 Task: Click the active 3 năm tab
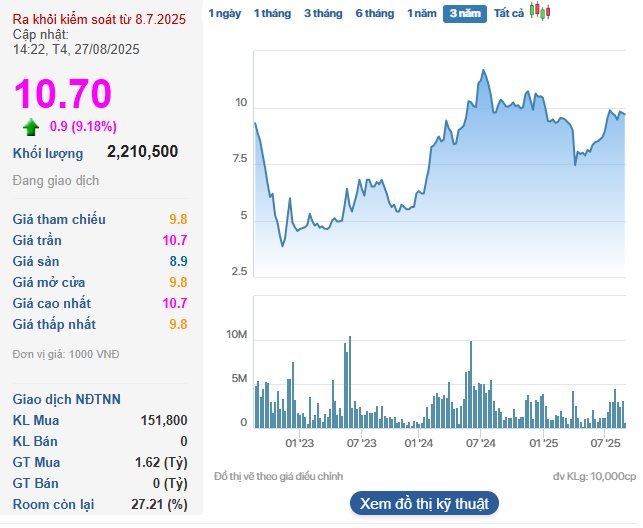(464, 14)
